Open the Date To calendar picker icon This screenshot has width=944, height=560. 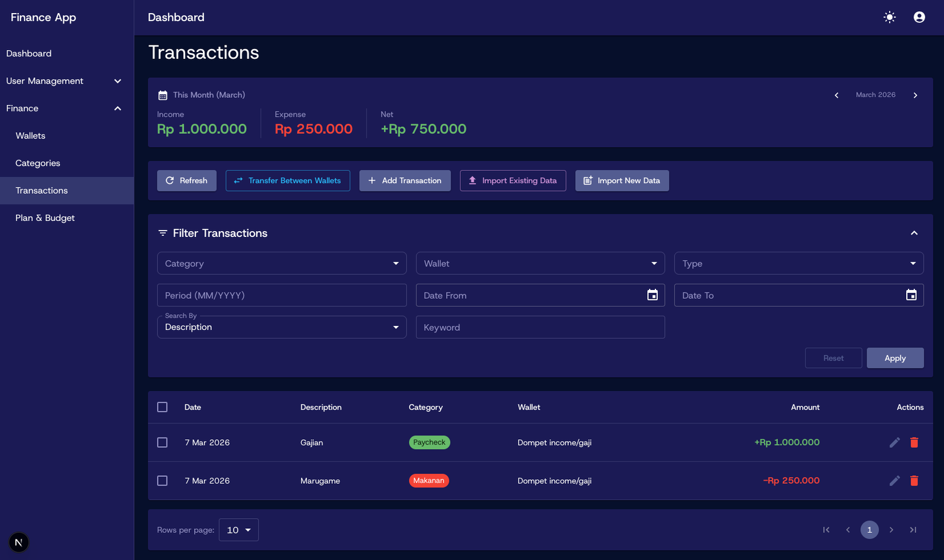(911, 295)
